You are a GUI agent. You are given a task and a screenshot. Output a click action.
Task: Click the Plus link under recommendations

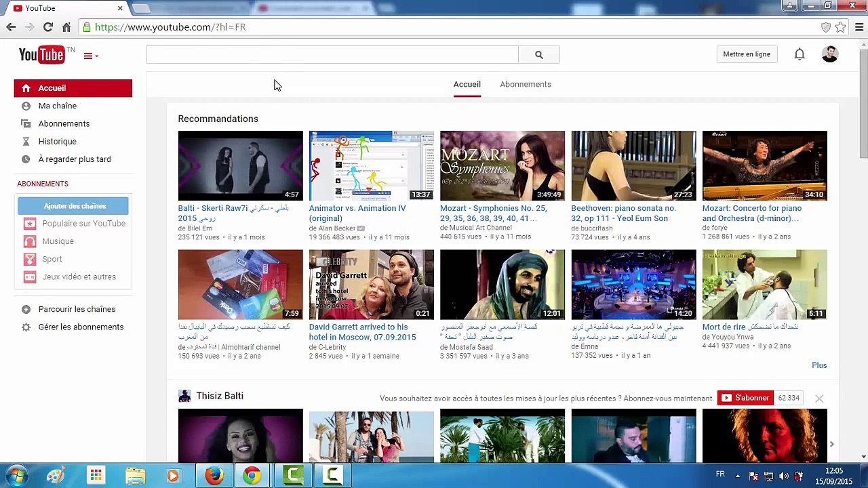819,365
